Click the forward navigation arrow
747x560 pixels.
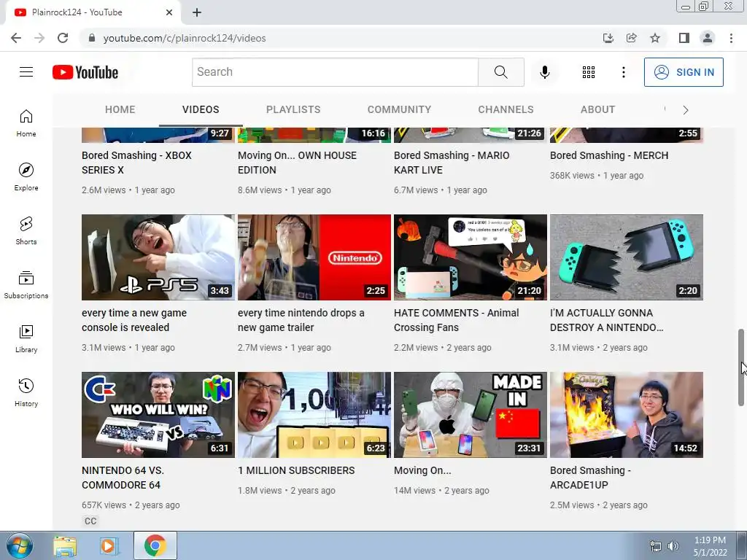coord(39,38)
